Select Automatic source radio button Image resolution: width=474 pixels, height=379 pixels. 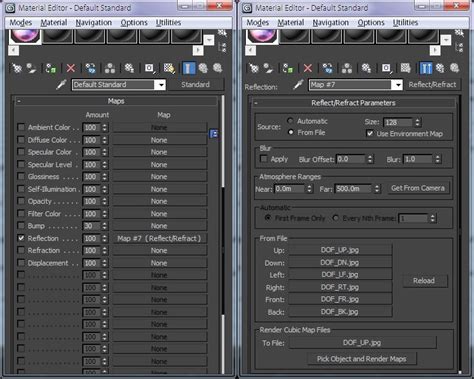coord(290,121)
